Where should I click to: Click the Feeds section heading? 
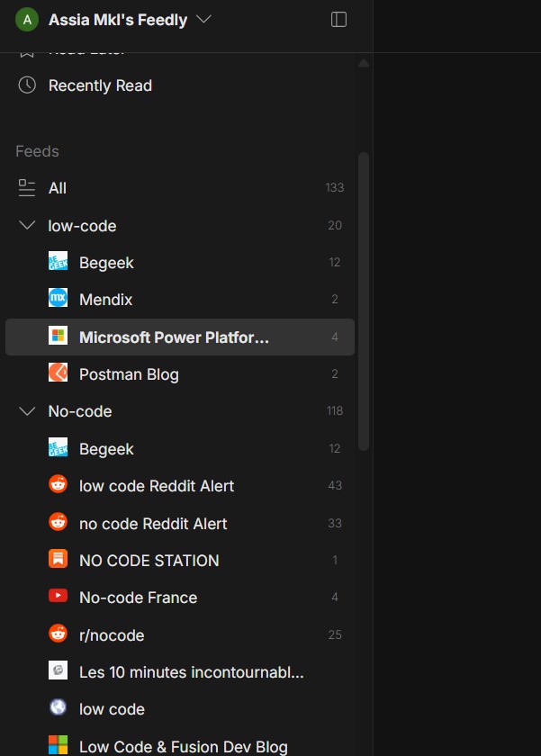(37, 151)
